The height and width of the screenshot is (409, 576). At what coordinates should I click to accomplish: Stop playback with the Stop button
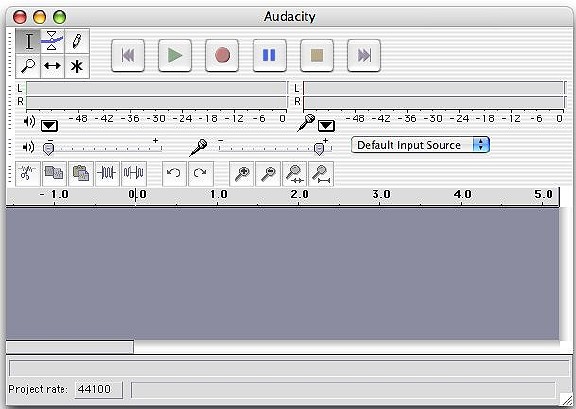click(317, 55)
